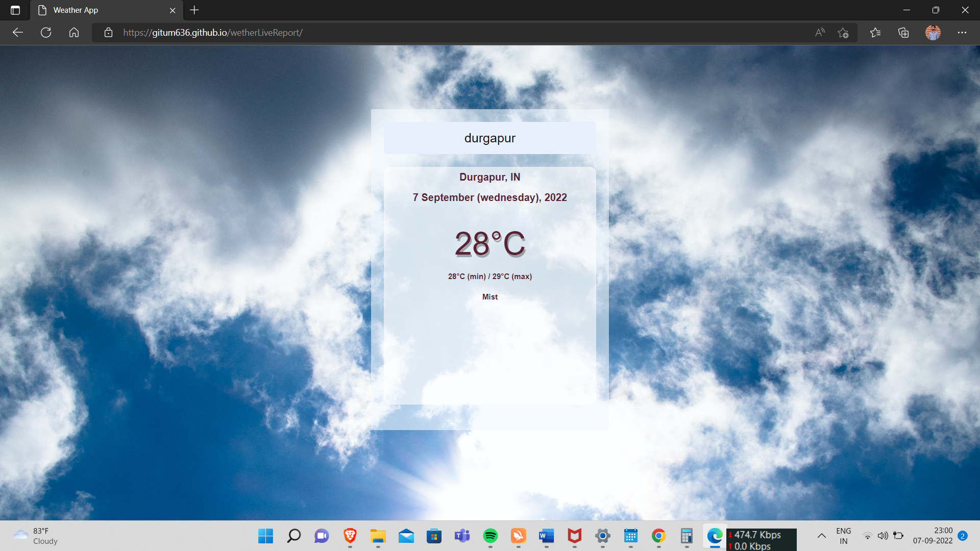
Task: Open the Chat app from taskbar
Action: coord(322,536)
